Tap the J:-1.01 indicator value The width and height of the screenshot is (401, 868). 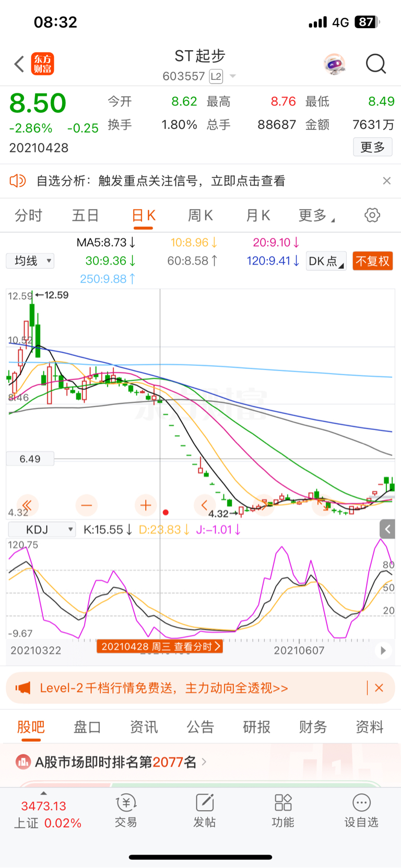[x=218, y=530]
